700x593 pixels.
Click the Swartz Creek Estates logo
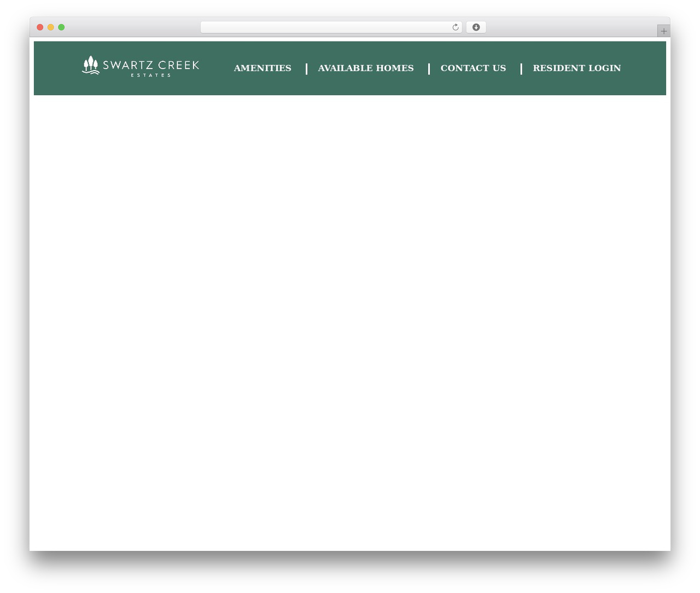pos(141,66)
